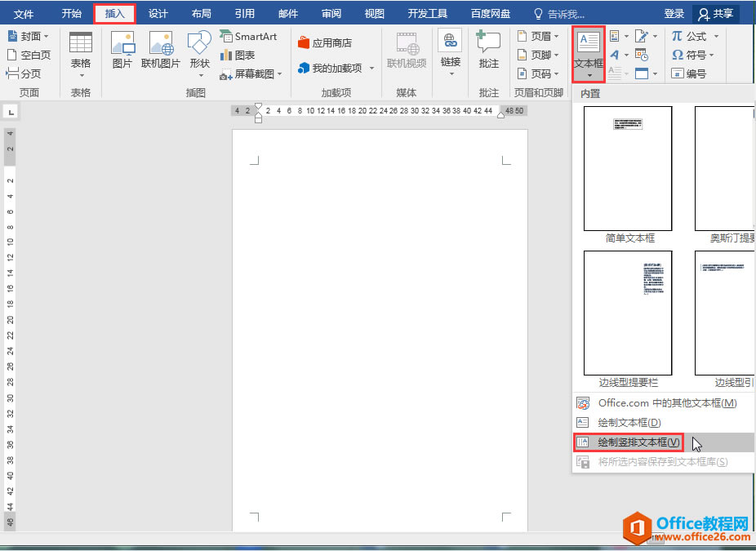Switch to the 百度网盘 tab
Viewport: 756px width, 551px height.
tap(491, 14)
